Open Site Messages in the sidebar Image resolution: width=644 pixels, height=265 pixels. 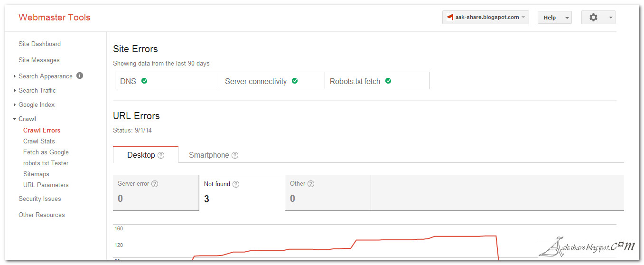(x=39, y=60)
